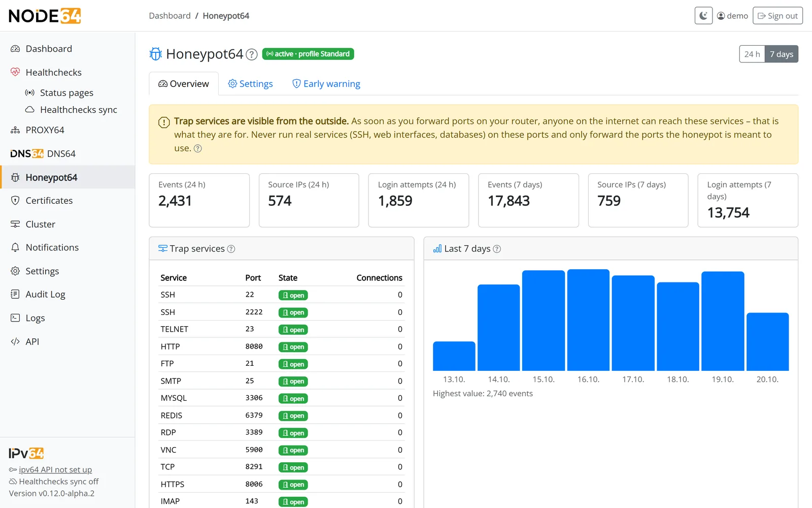Click Dashboard breadcrumb link

coord(170,16)
